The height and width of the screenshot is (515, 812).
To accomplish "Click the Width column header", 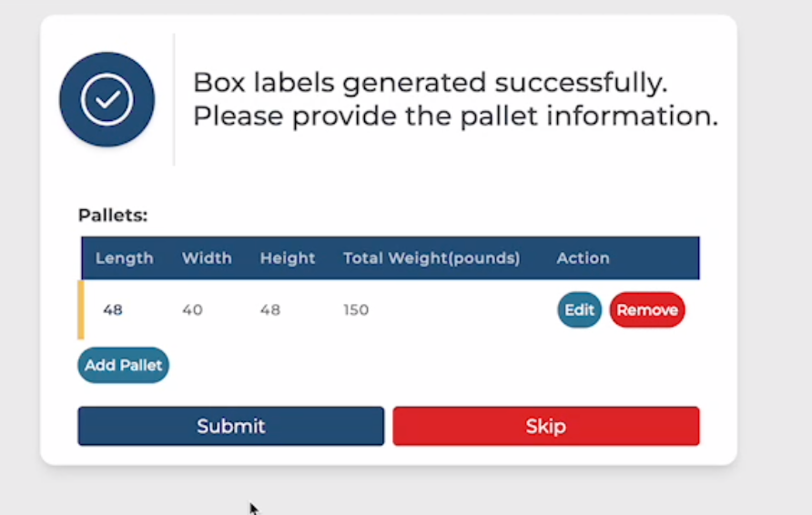I will click(207, 258).
